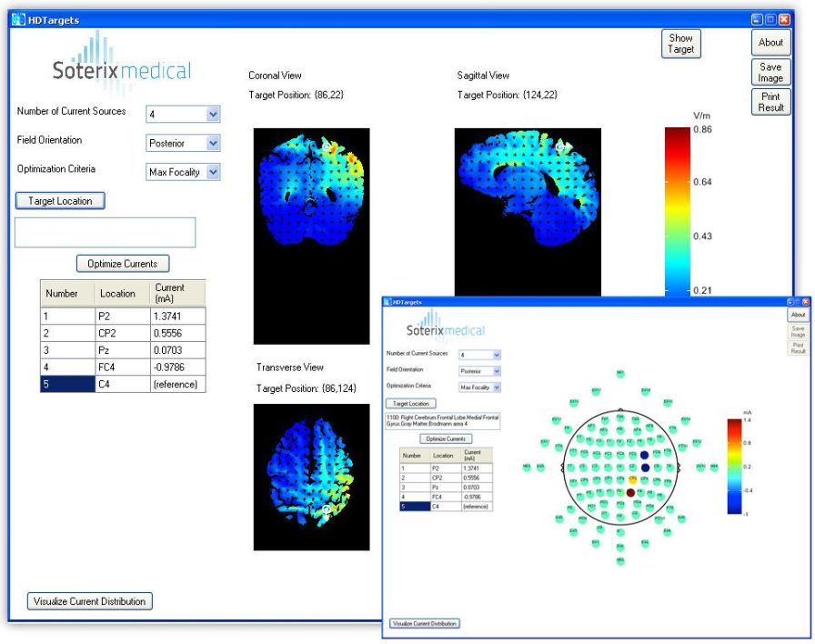Click the red anode electrode on the head map
This screenshot has width=815, height=644.
click(x=631, y=492)
